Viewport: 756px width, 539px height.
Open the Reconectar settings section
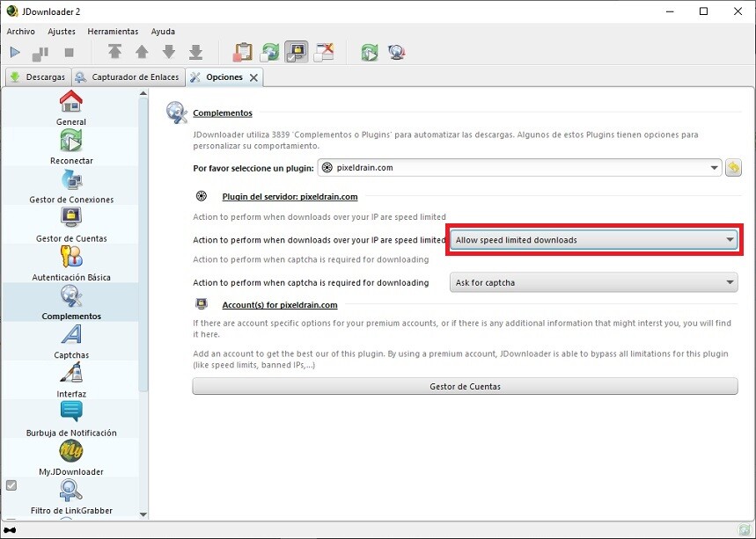click(x=71, y=147)
